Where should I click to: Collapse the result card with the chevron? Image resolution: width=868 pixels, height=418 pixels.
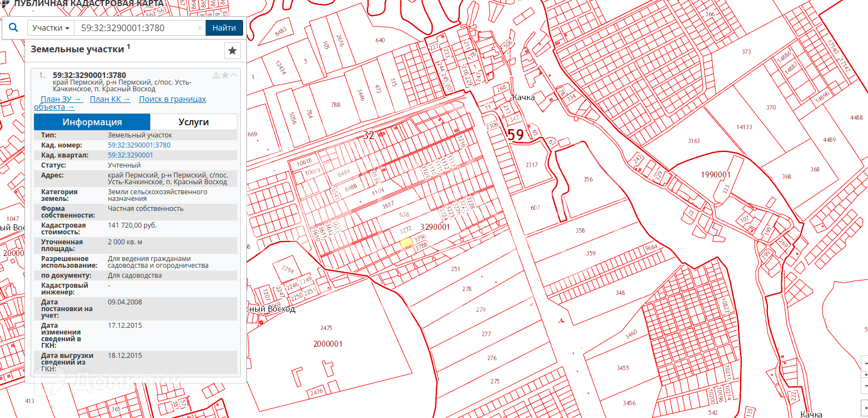234,75
